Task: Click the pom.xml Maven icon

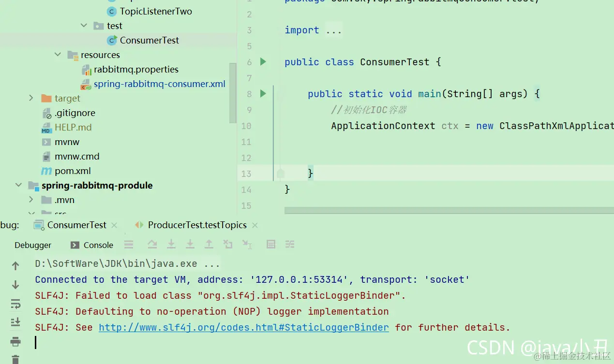Action: [46, 171]
